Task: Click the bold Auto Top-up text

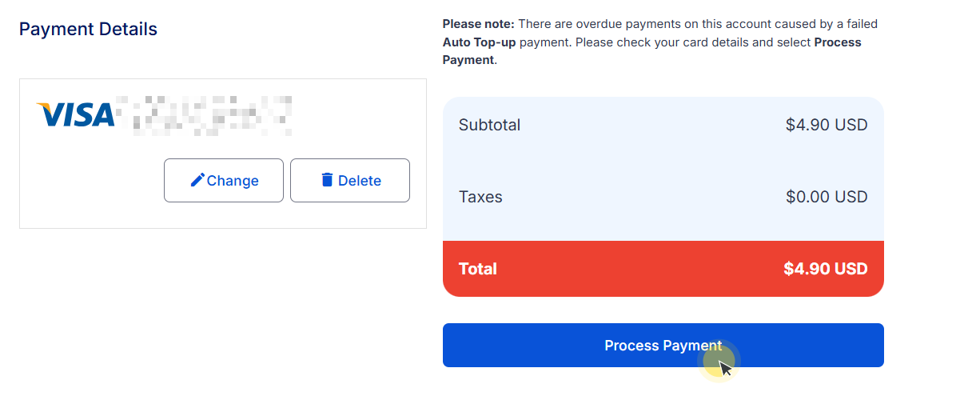Action: click(479, 42)
